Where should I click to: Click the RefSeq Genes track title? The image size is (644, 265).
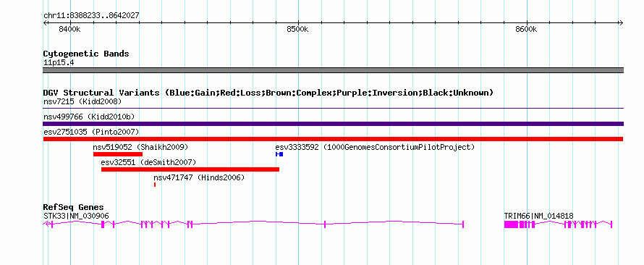click(x=74, y=208)
